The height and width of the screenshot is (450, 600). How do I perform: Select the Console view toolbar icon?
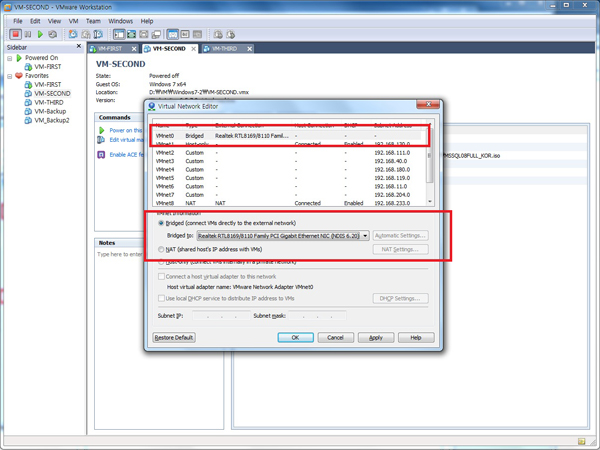click(x=185, y=34)
